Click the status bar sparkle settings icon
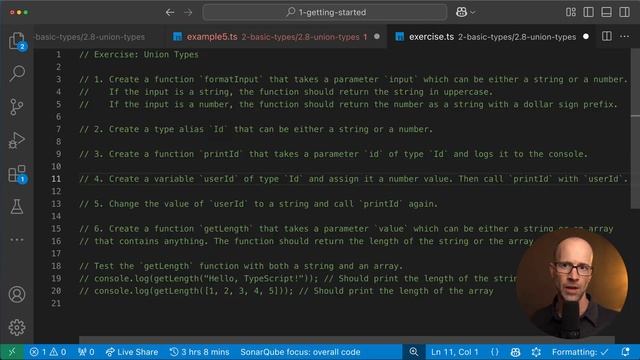The image size is (640, 360). point(536,352)
